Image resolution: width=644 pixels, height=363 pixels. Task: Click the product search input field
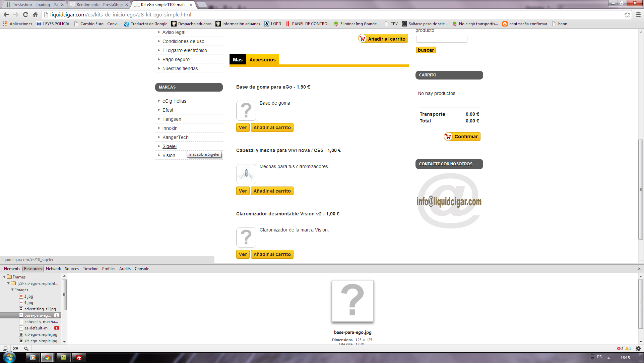click(441, 39)
